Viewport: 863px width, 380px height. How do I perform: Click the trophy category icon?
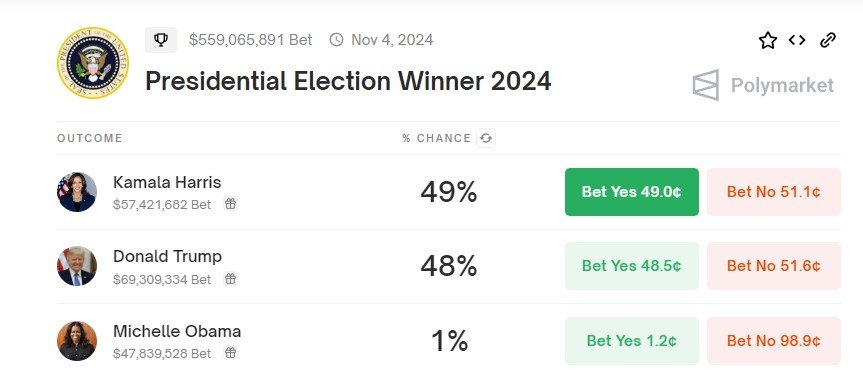tap(161, 40)
